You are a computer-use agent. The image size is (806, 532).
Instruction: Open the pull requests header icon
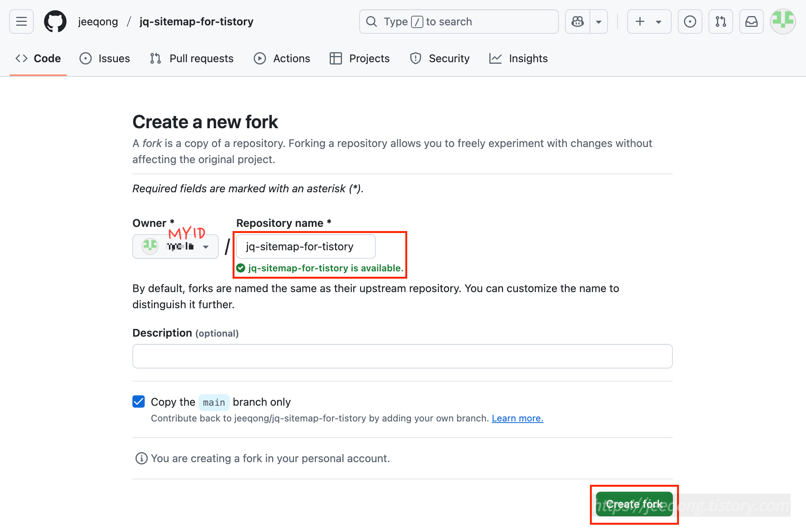pyautogui.click(x=720, y=21)
